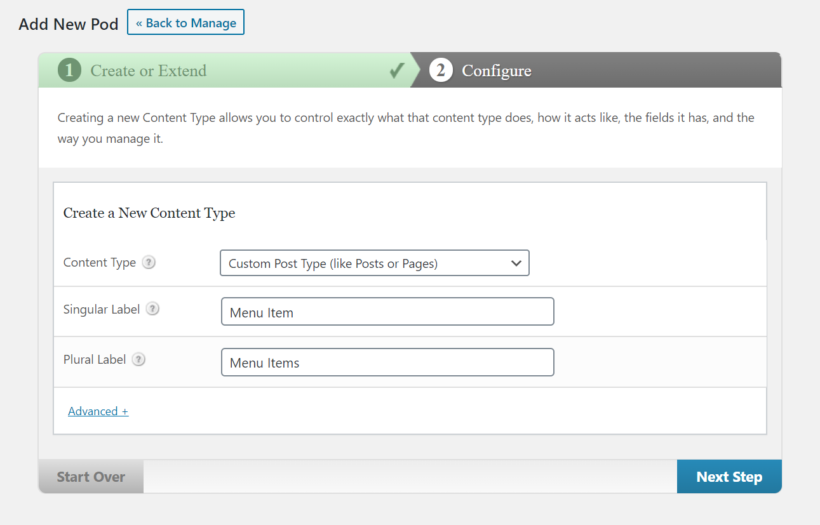Click the step 1 number circle
This screenshot has height=525, width=820.
tap(69, 70)
